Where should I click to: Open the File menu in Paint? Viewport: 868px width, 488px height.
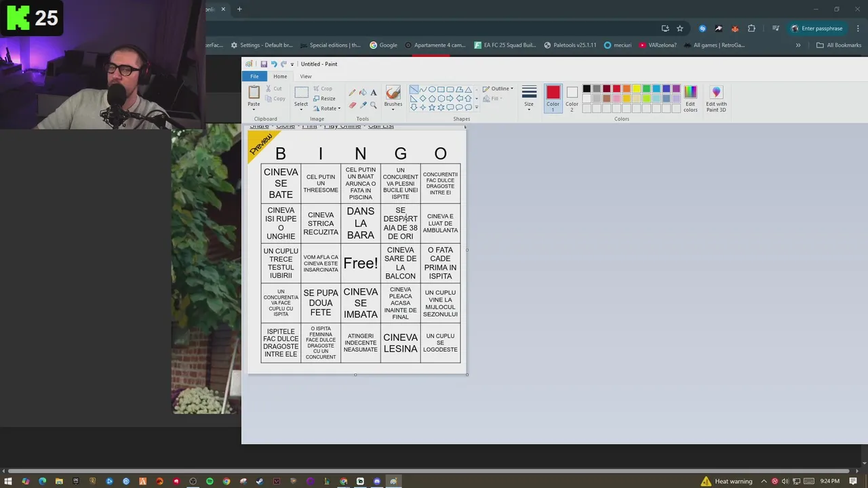[254, 76]
